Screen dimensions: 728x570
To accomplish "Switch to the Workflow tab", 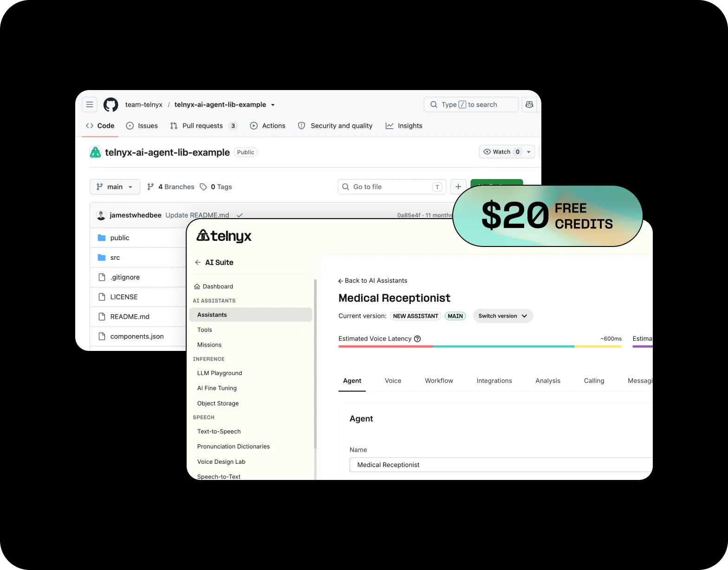I will [x=439, y=381].
